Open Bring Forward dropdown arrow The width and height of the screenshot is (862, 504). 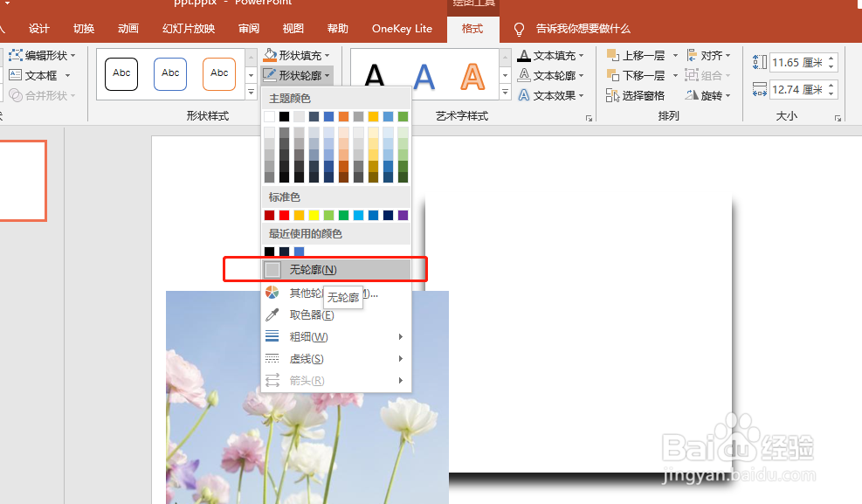[x=676, y=56]
